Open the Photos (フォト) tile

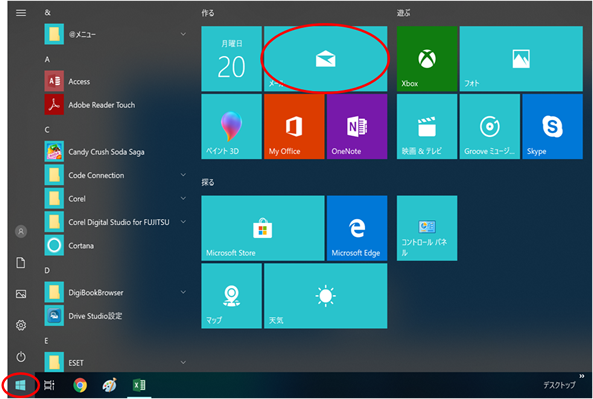(x=521, y=59)
